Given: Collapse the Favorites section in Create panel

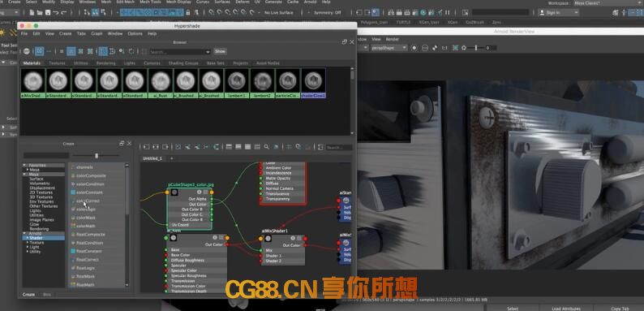Looking at the screenshot, I should [37, 165].
